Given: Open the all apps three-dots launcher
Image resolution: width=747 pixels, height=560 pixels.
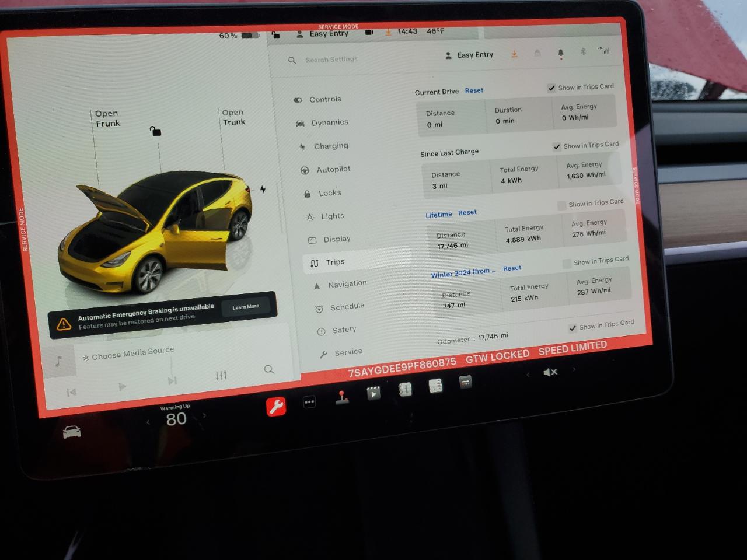Looking at the screenshot, I should (309, 402).
